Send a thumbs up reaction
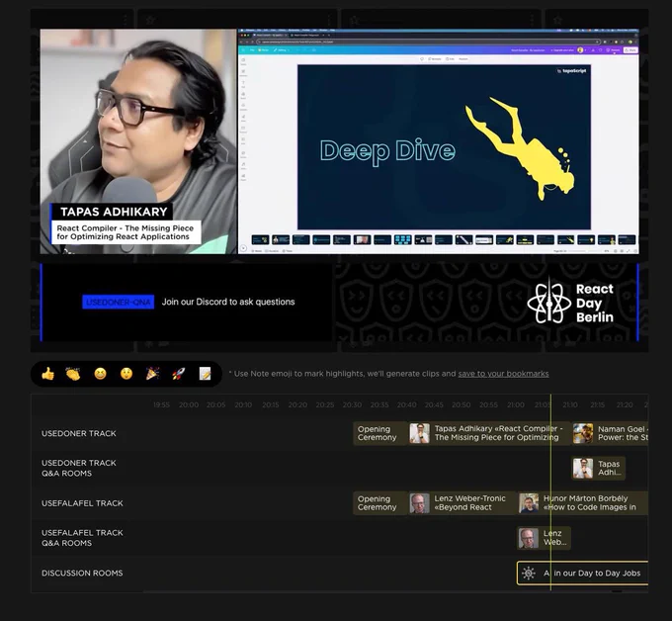Screen dimensions: 672x621 pos(47,374)
